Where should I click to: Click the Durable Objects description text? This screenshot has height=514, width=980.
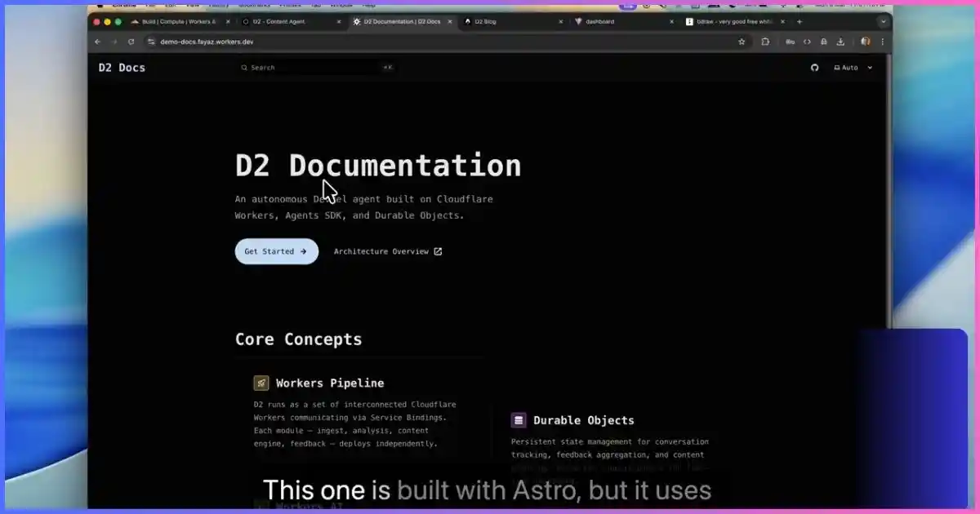click(610, 455)
